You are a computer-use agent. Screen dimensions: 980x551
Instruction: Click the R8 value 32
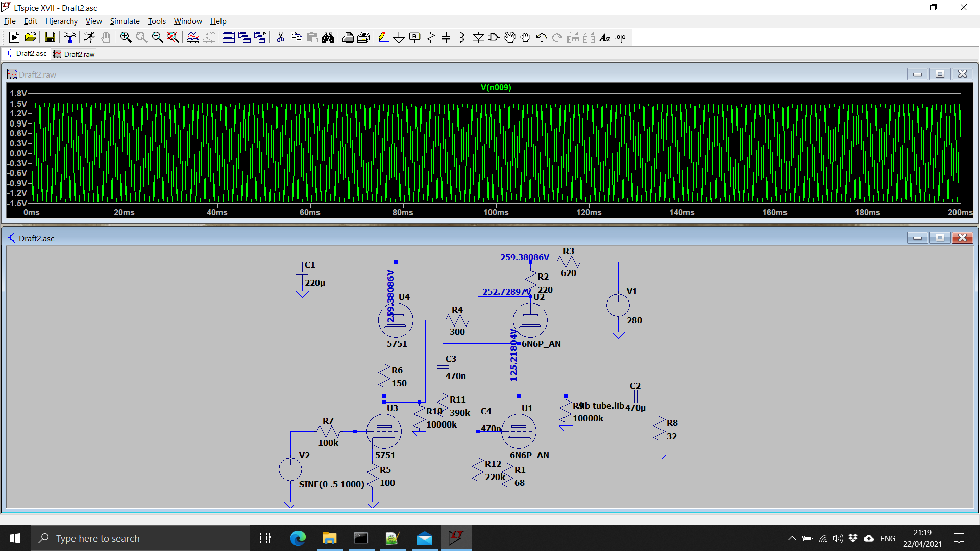(672, 436)
